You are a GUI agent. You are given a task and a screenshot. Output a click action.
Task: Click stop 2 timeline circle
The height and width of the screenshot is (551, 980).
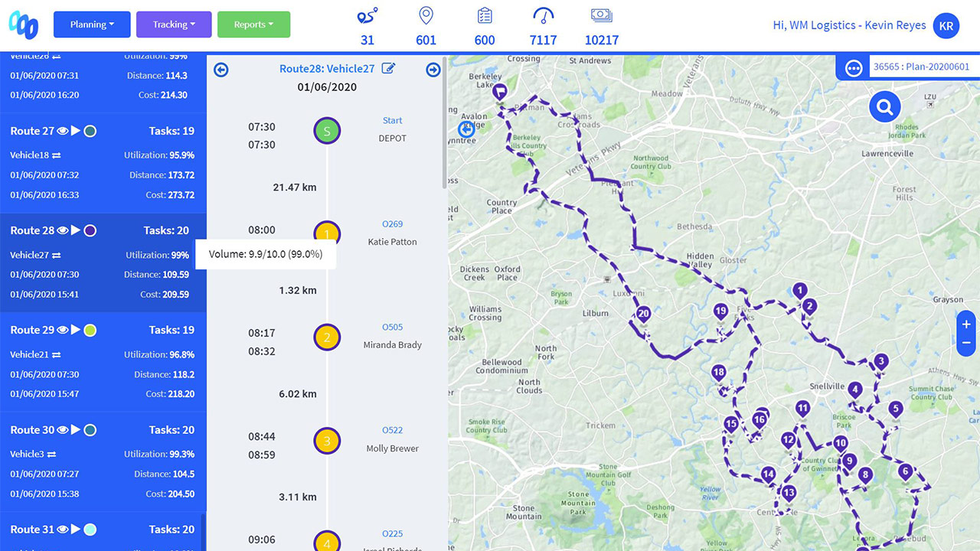pos(327,337)
